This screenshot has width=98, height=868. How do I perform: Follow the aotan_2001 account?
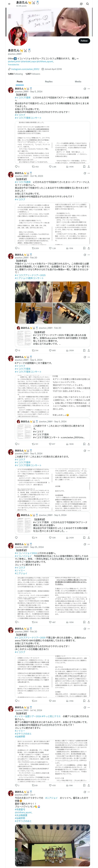tap(84, 41)
